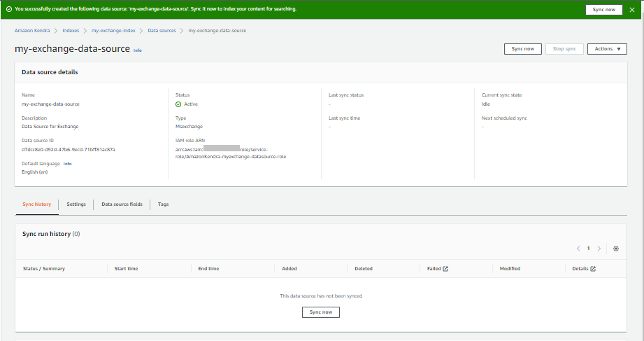This screenshot has height=341, width=644.
Task: Click the IAM role ARN value
Action: coord(231,153)
